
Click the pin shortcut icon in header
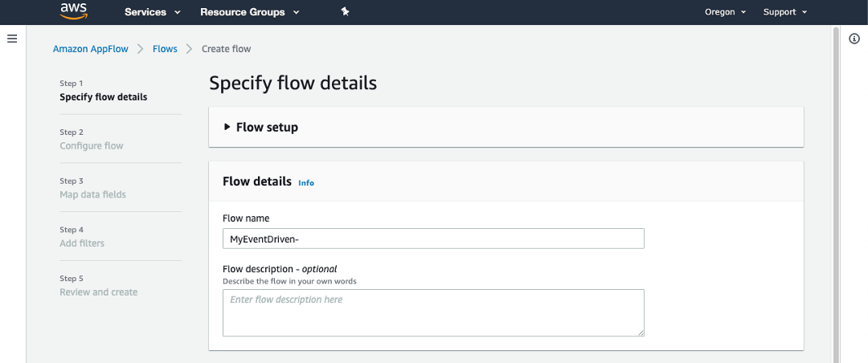(345, 12)
